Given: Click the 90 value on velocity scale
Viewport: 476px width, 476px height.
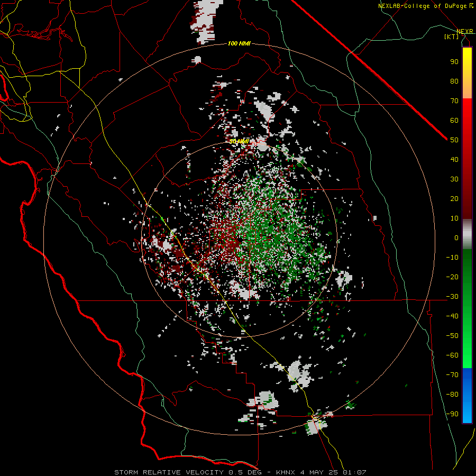Looking at the screenshot, I should coord(454,62).
